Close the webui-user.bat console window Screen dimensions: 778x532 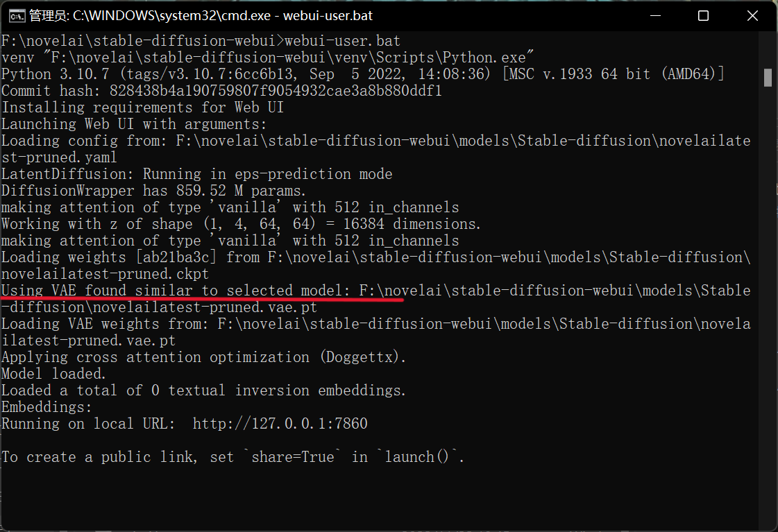point(752,16)
